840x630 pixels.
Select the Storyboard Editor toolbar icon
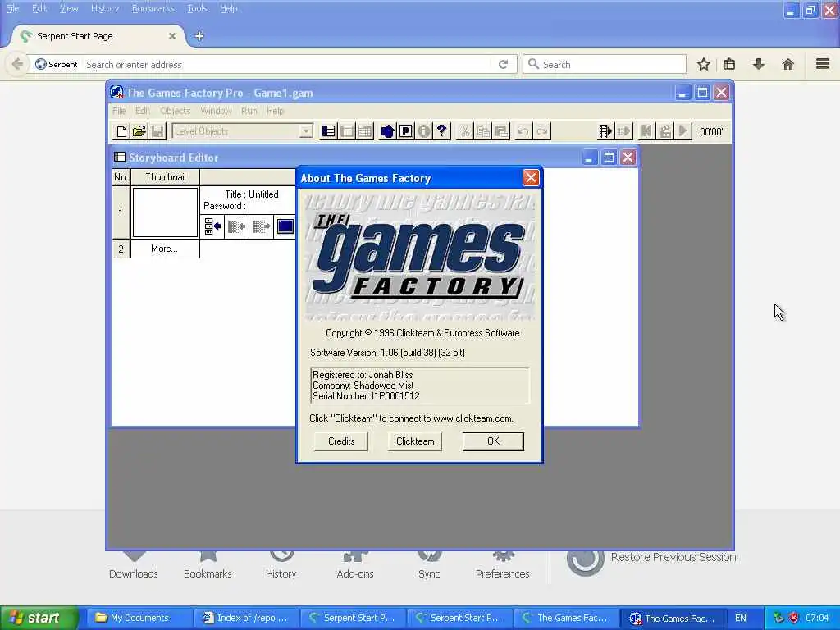(329, 131)
